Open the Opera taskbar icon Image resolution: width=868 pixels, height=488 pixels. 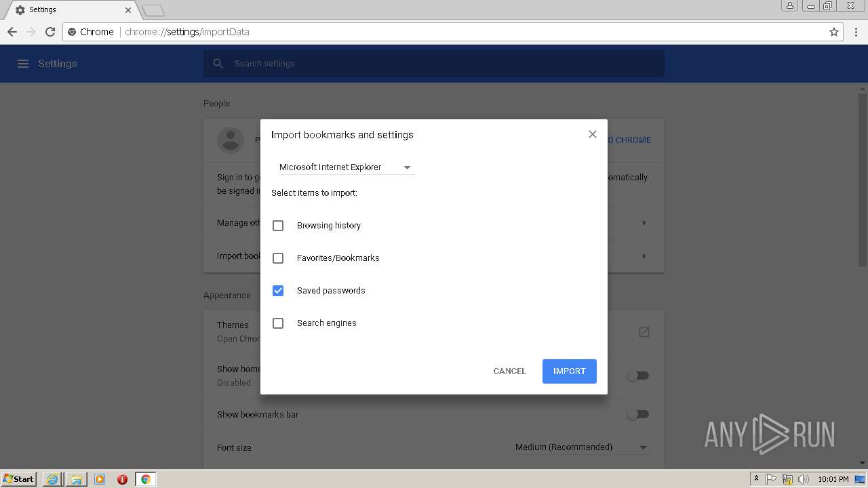[122, 479]
